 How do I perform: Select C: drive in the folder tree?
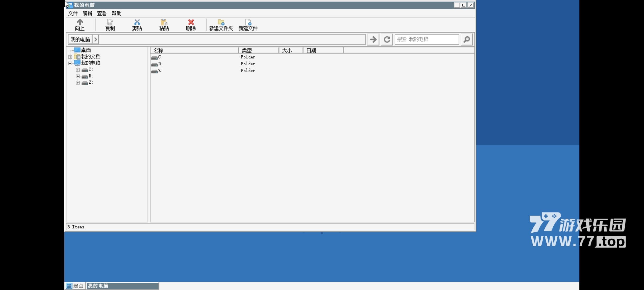click(90, 69)
